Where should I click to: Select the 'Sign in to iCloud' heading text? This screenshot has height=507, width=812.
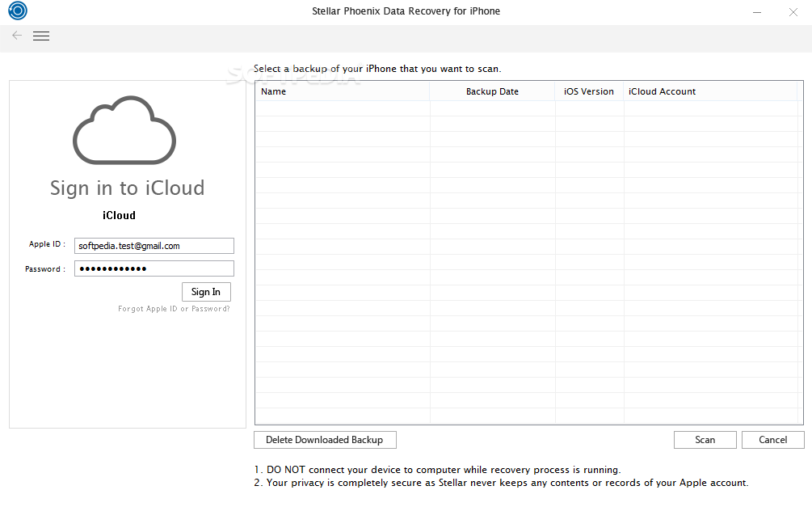pos(128,188)
